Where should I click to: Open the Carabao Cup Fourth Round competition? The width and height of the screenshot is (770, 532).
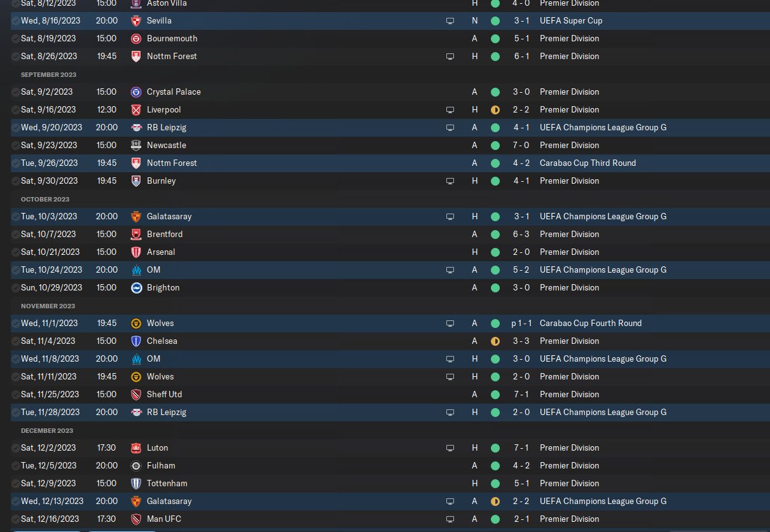591,324
